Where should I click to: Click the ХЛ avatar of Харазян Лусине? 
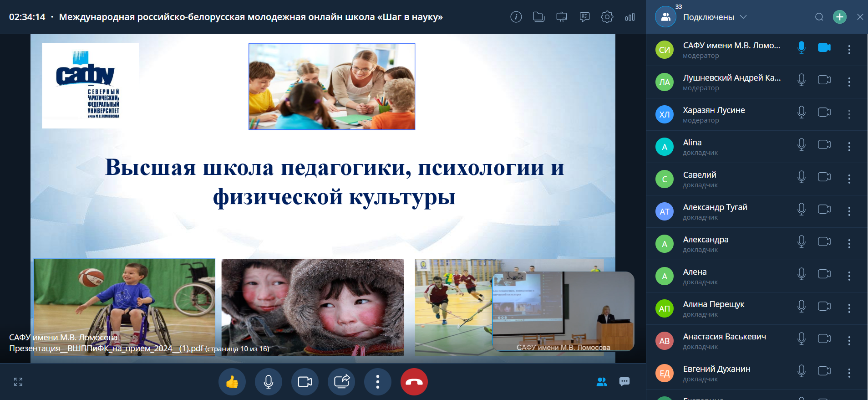[x=665, y=114]
